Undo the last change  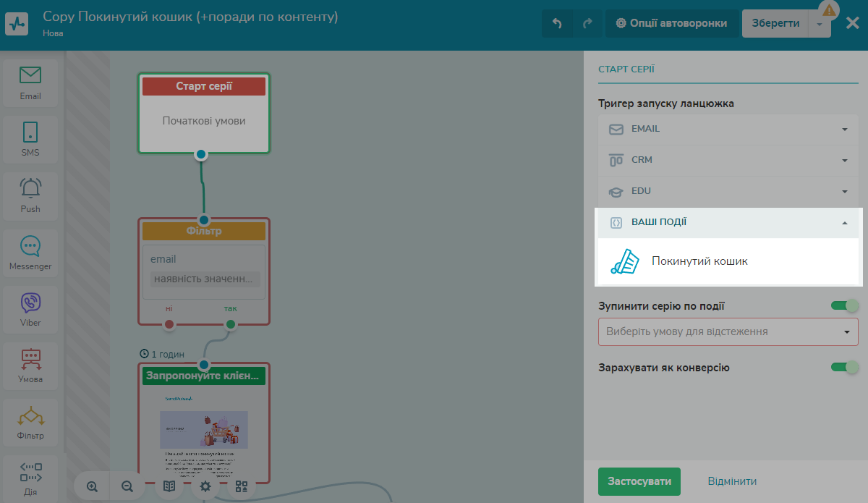556,22
